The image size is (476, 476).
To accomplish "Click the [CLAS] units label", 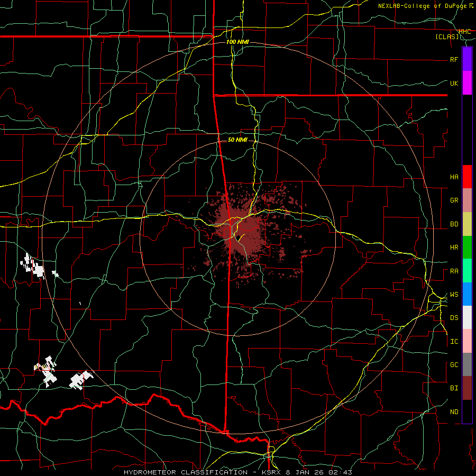I will click(447, 36).
